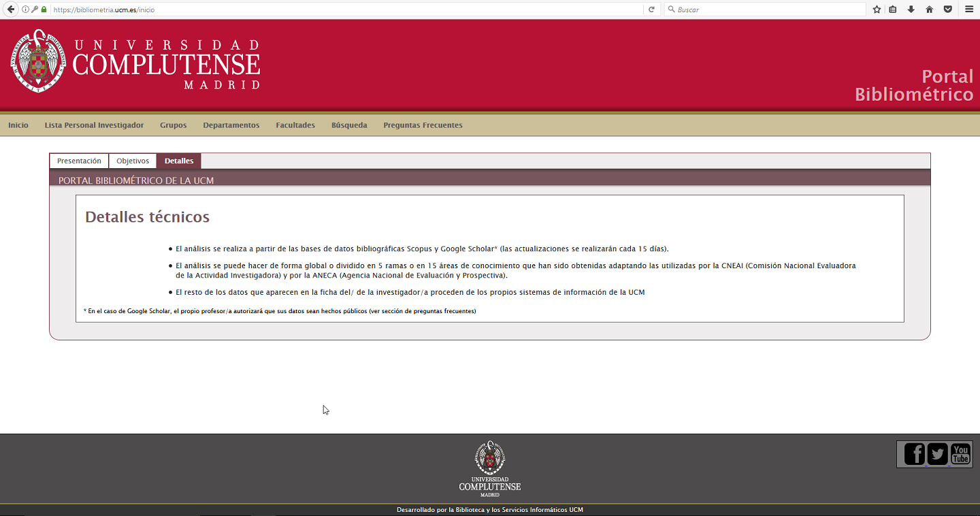Go to Inicio in navigation bar
The width and height of the screenshot is (980, 516).
[x=18, y=125]
